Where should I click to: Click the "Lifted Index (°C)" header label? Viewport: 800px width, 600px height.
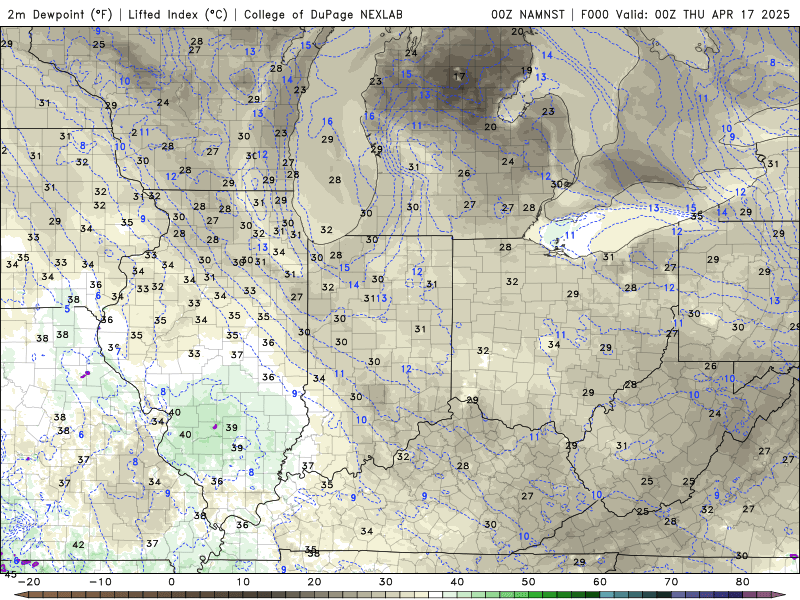click(178, 14)
